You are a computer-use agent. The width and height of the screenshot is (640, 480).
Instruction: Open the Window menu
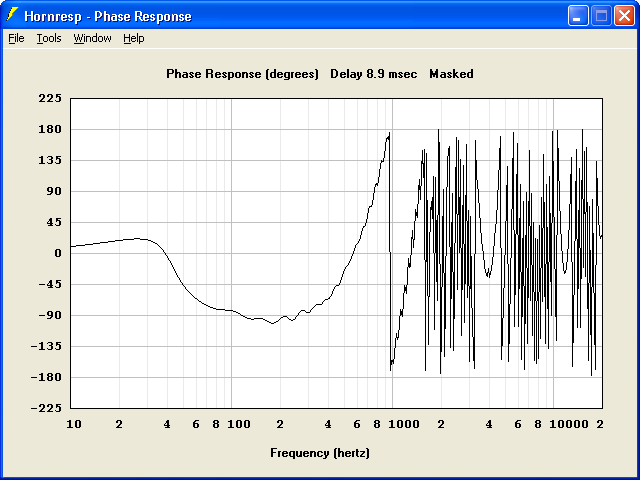pyautogui.click(x=92, y=38)
